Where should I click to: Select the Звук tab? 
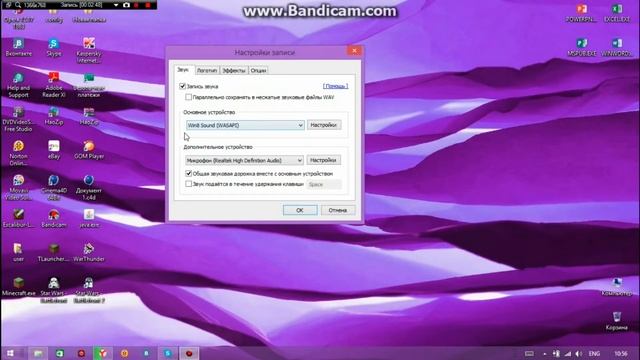click(183, 70)
